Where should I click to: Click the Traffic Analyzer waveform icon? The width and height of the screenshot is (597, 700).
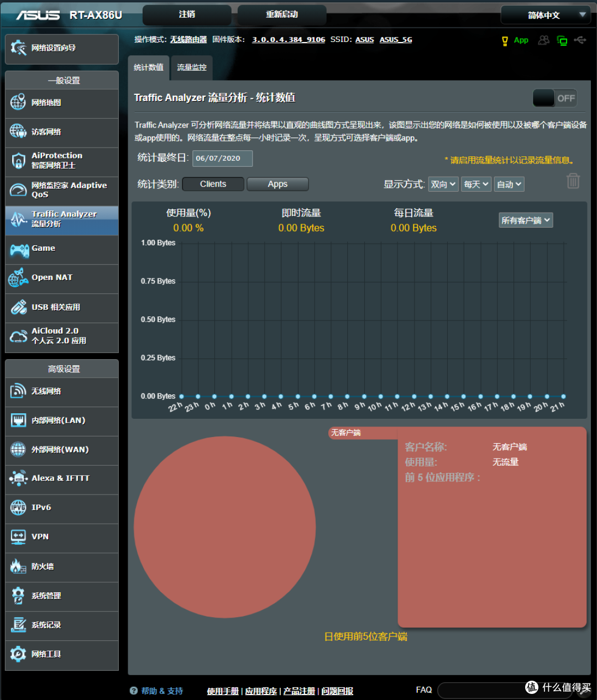tap(18, 219)
